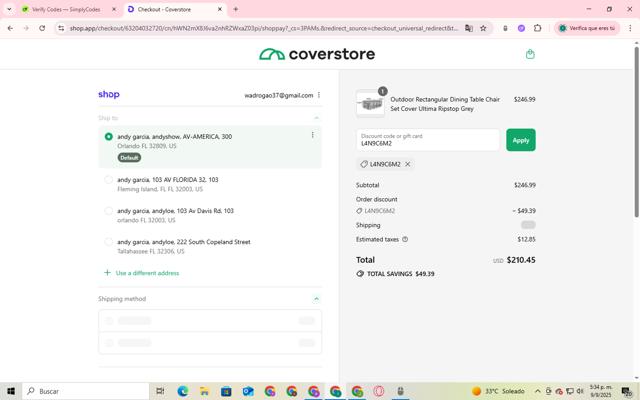This screenshot has width=640, height=400.
Task: Click the product thumbnail image
Action: [x=370, y=104]
